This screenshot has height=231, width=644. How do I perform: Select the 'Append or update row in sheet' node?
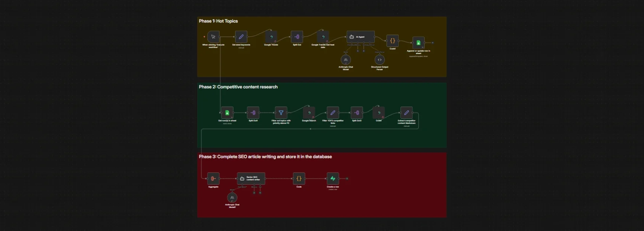[418, 43]
